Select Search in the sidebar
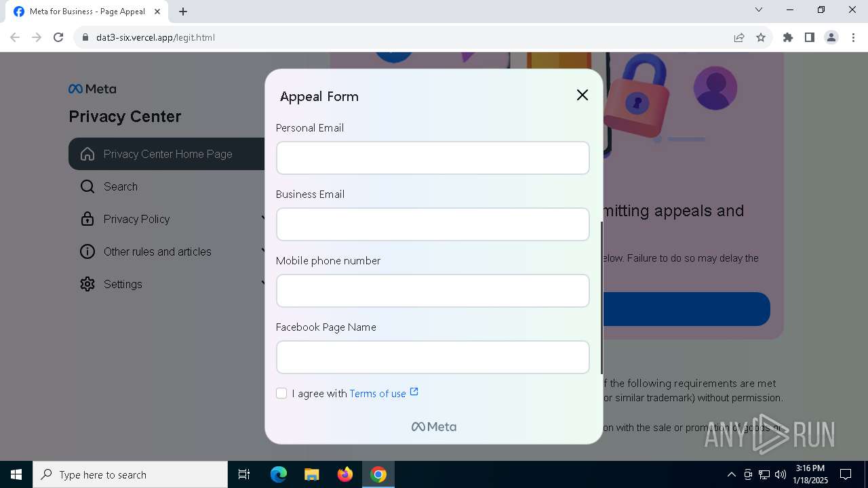The height and width of the screenshot is (488, 868). [x=121, y=186]
